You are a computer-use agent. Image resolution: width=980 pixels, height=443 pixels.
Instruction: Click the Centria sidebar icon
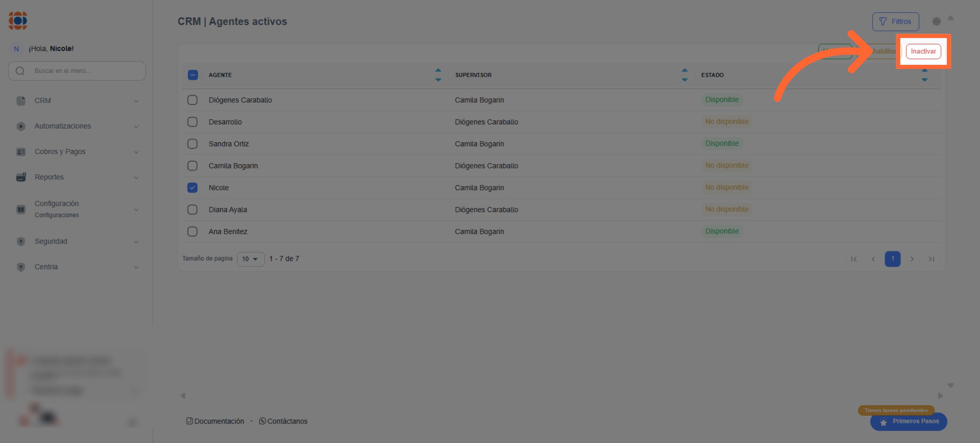coord(21,267)
